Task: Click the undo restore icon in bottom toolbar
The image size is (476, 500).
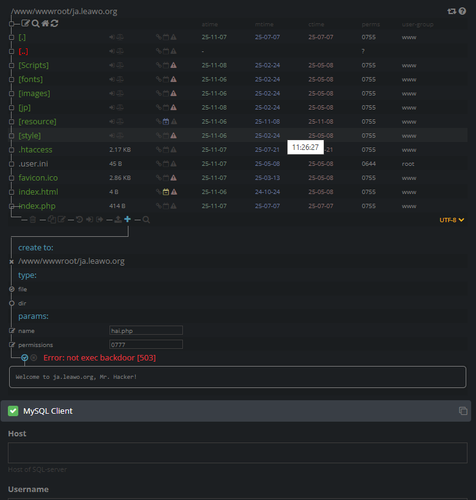Action: [79, 219]
